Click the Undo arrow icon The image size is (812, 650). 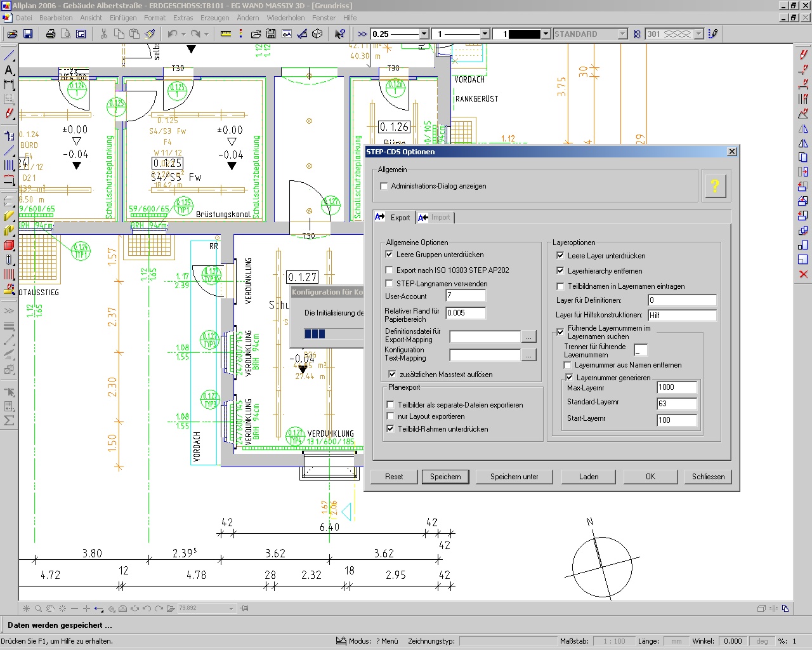[x=173, y=34]
